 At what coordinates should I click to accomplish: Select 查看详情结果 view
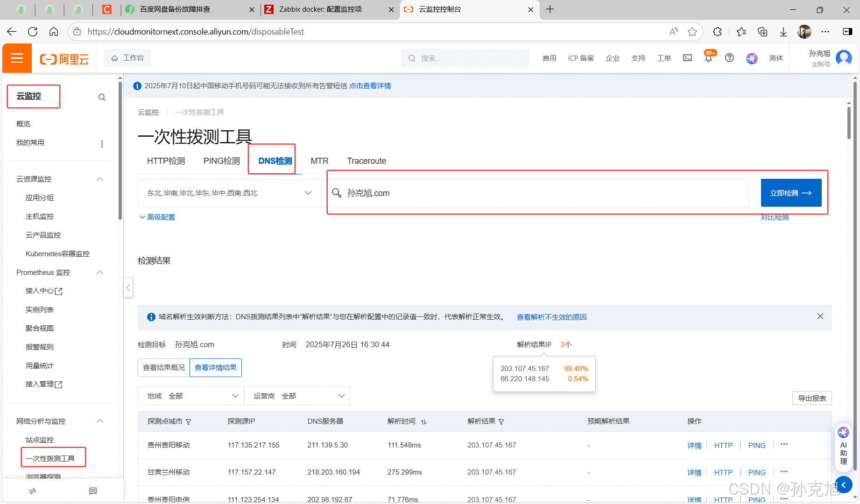click(x=215, y=367)
